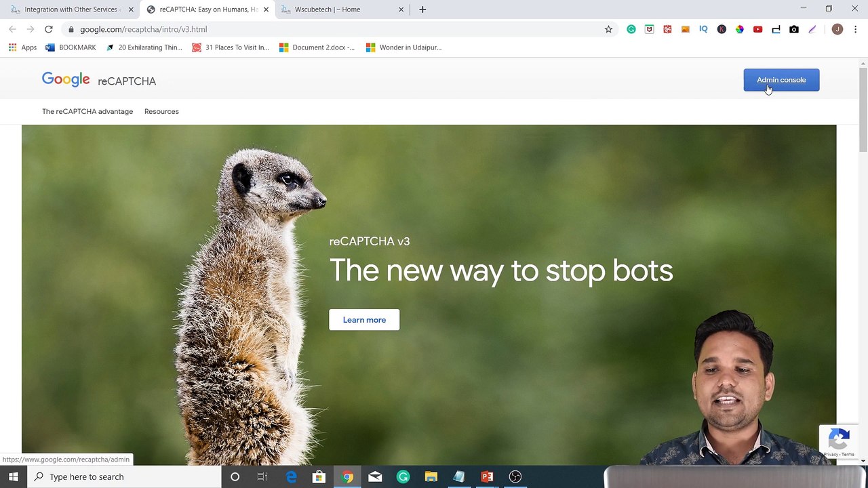The width and height of the screenshot is (868, 488).
Task: Open PowerPoint from the taskbar
Action: [x=487, y=476]
